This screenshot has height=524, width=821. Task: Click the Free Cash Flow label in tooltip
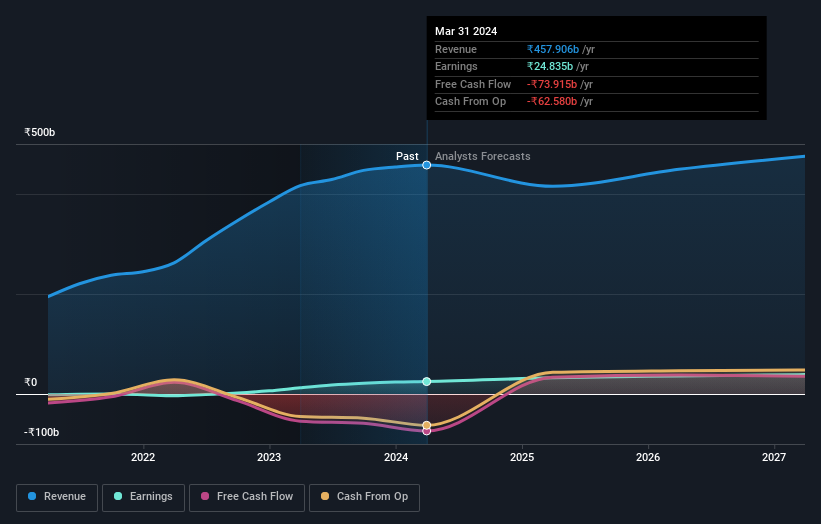click(x=473, y=84)
